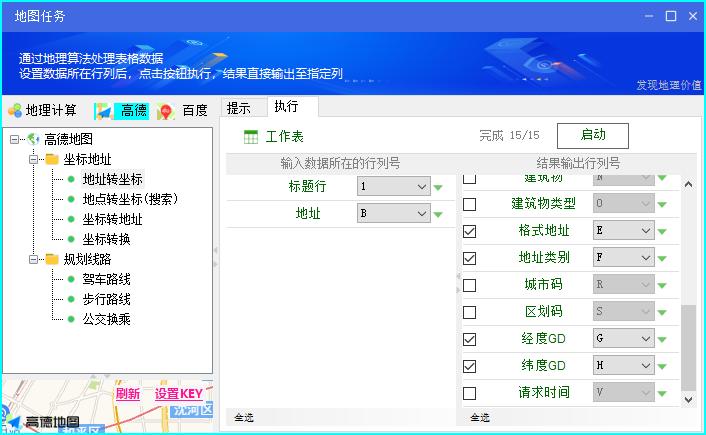The width and height of the screenshot is (706, 435).
Task: Collapse the 高德地图 root tree node
Action: point(14,140)
